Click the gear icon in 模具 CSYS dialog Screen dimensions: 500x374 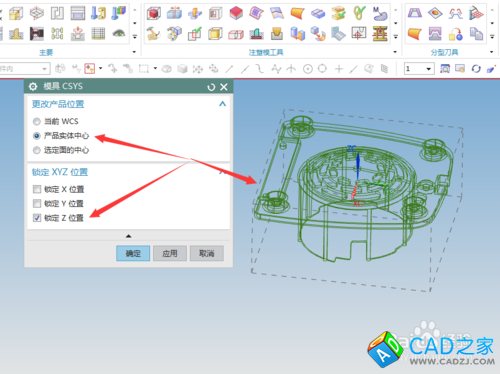[x=33, y=87]
